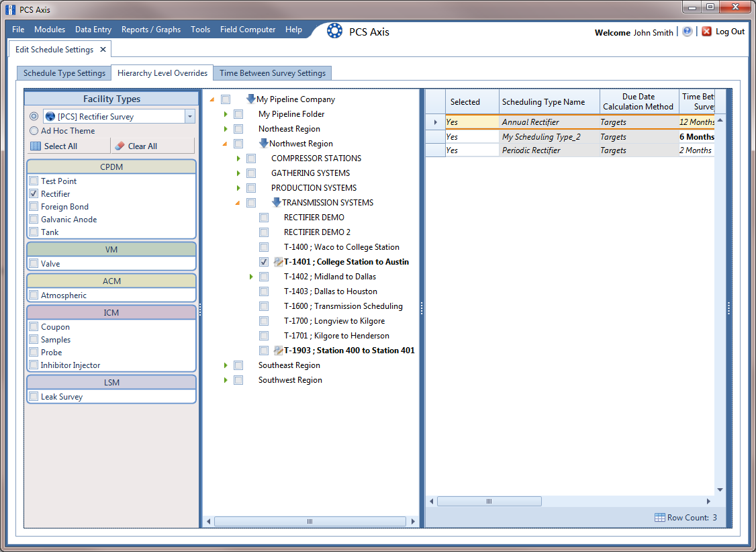756x552 pixels.
Task: Click the grid vertical scroll down arrow
Action: (720, 490)
